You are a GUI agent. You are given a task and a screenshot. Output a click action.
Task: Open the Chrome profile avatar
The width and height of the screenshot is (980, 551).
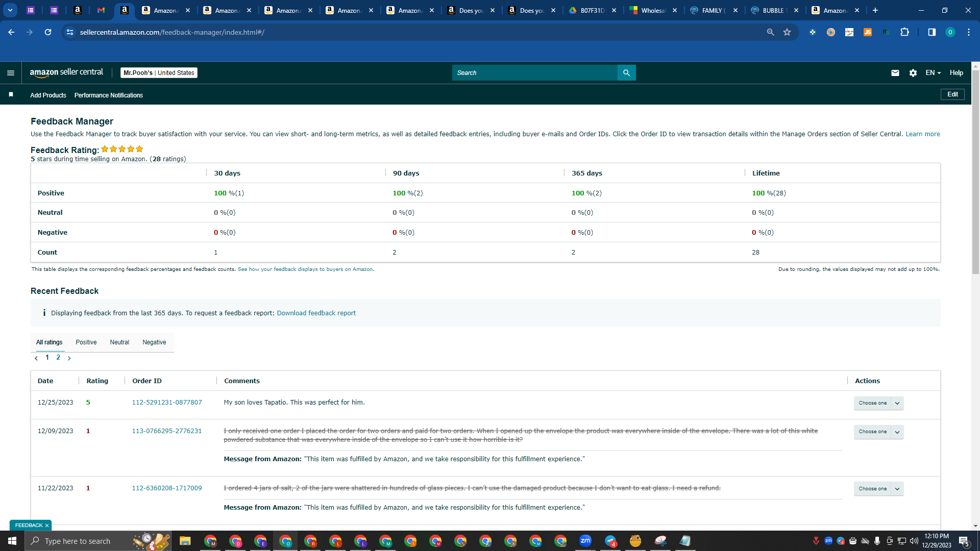(950, 32)
